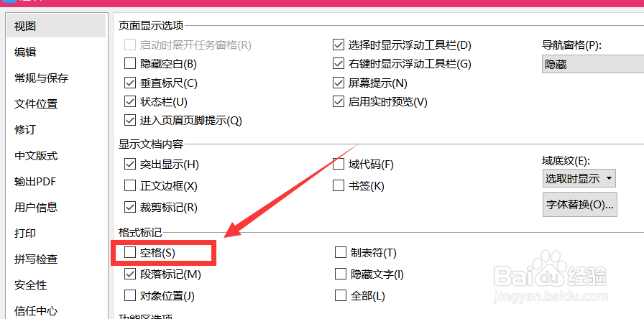Click the 字体替换(O)... button
The image size is (644, 319).
coord(579,205)
